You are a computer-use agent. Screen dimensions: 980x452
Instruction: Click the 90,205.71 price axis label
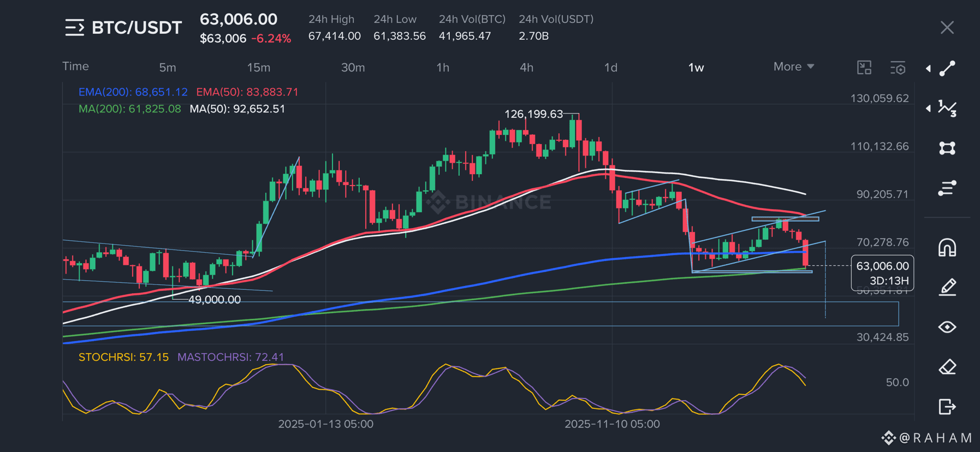(882, 194)
